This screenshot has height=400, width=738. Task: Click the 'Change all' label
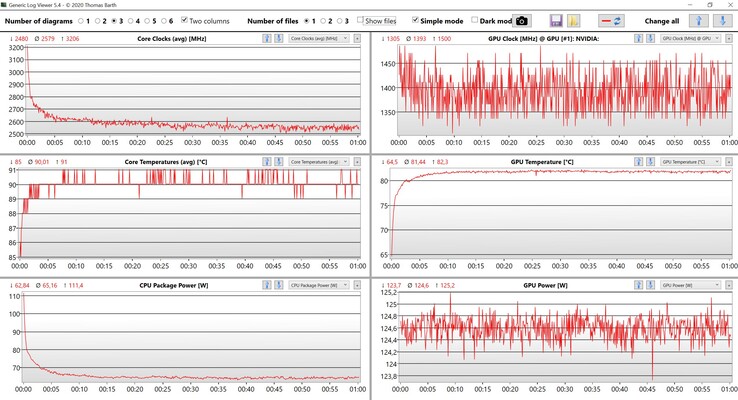point(662,21)
